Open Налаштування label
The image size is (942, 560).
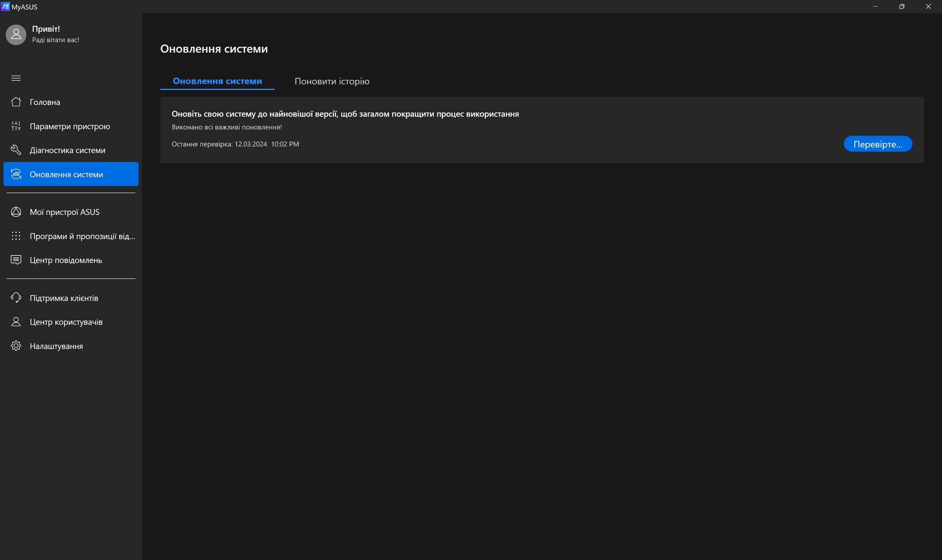pyautogui.click(x=56, y=346)
